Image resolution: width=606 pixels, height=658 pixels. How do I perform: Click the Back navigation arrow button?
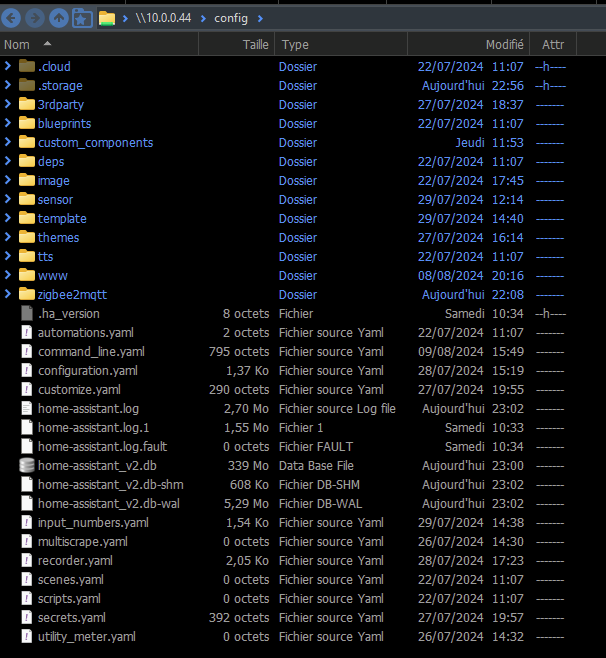coord(12,18)
